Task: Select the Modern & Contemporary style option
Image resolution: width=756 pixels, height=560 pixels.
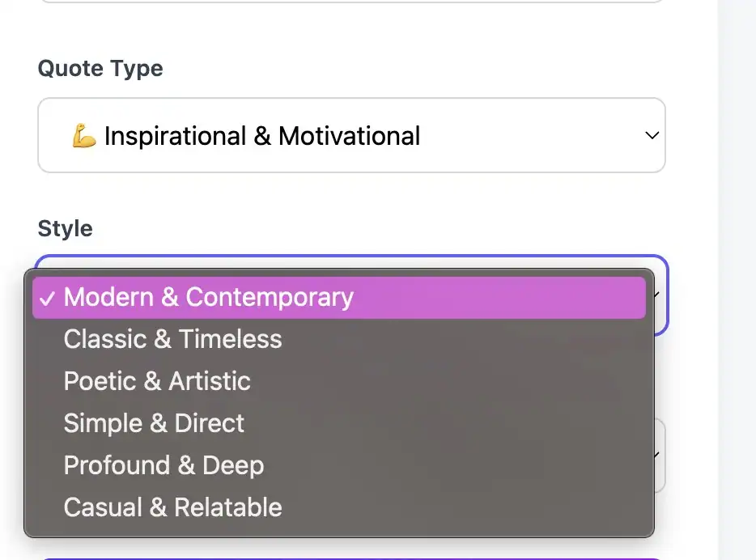Action: tap(208, 297)
